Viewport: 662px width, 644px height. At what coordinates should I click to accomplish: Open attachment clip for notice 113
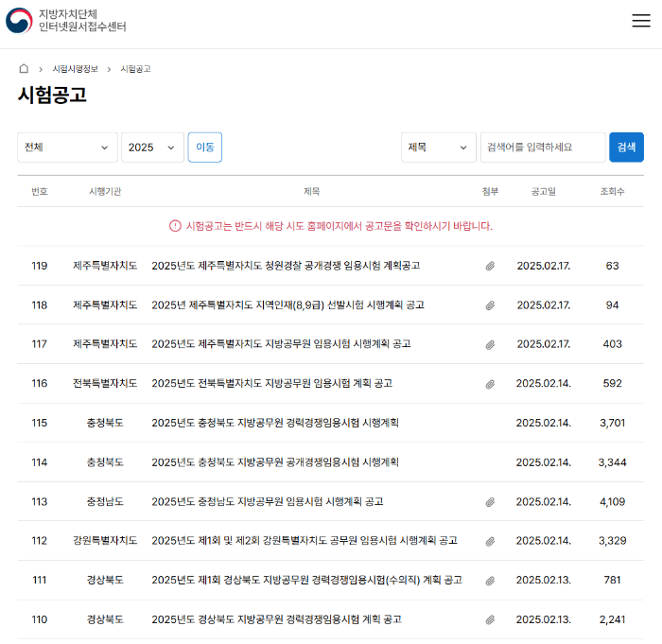(490, 502)
